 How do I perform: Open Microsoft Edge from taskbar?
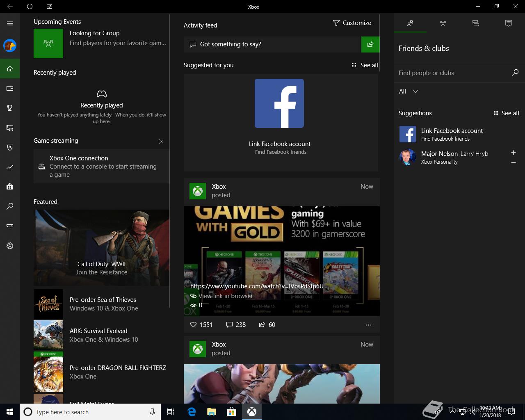(x=192, y=412)
